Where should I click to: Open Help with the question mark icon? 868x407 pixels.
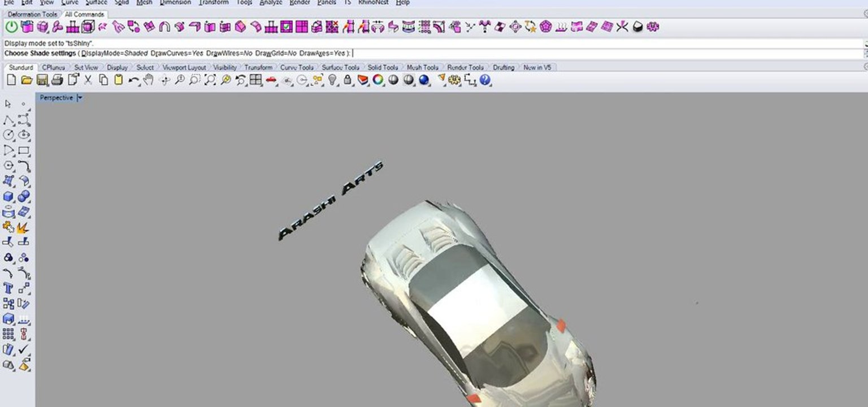point(485,80)
